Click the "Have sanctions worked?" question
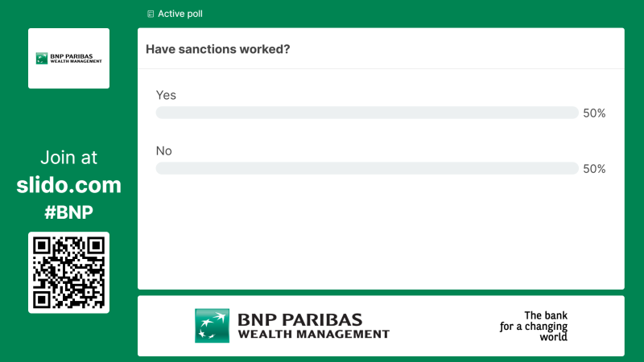Viewport: 644px width, 362px height. click(x=218, y=49)
